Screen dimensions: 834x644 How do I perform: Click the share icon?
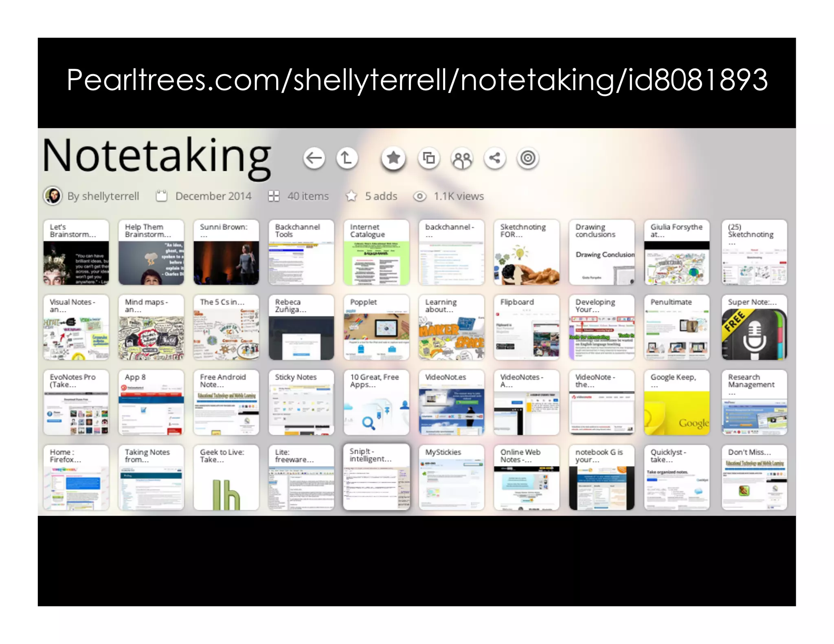[x=495, y=158]
